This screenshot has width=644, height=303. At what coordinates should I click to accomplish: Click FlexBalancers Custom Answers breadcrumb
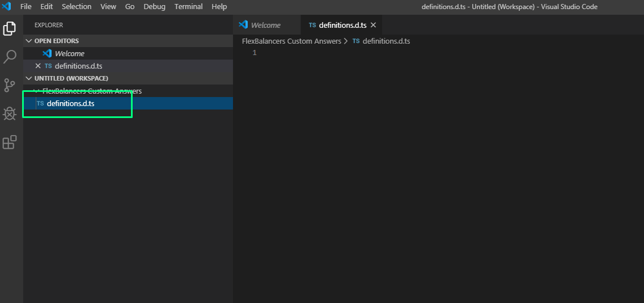(291, 41)
